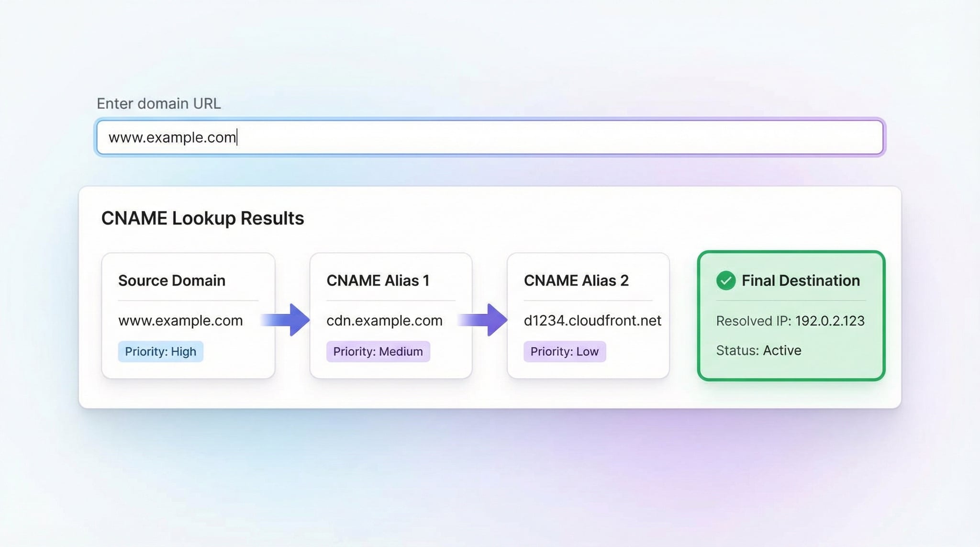Click the green checkmark icon on Final Destination

point(725,280)
